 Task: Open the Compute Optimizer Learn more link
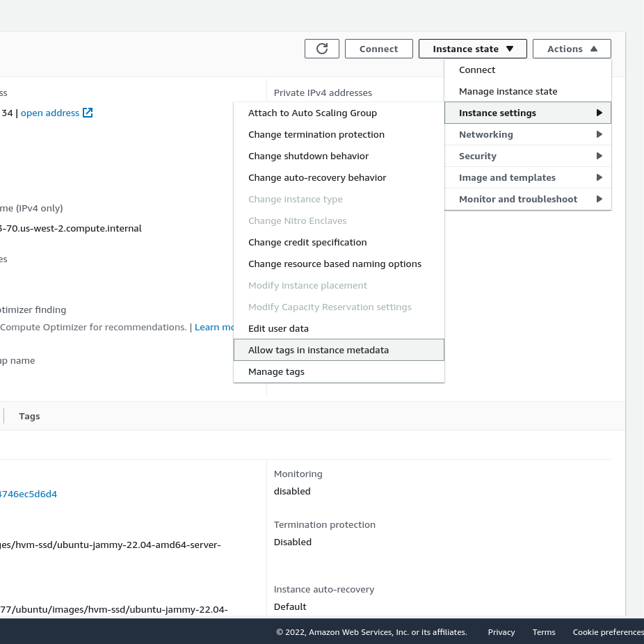click(215, 327)
